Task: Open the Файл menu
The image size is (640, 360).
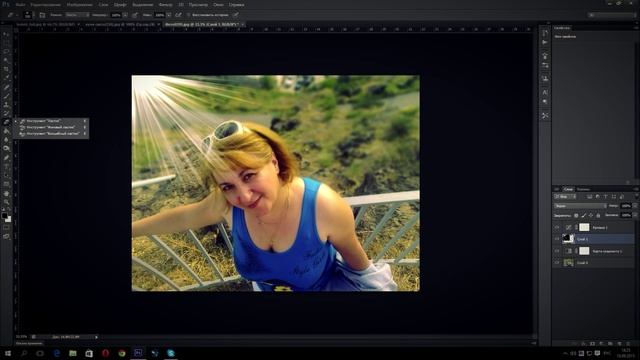Action: click(x=20, y=4)
